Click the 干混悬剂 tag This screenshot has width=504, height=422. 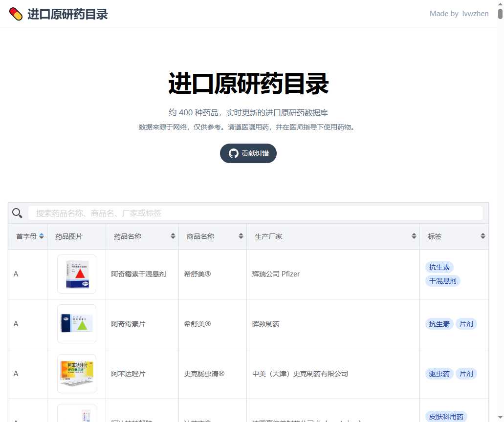[x=442, y=281]
